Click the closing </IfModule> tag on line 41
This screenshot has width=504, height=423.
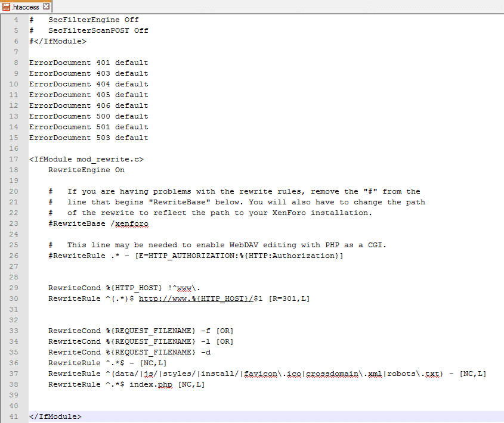click(55, 416)
